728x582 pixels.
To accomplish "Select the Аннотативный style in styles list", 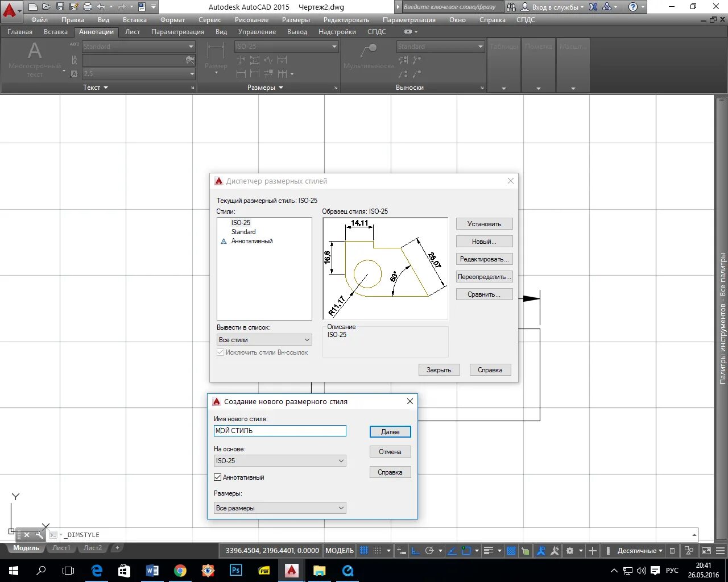I will click(252, 241).
